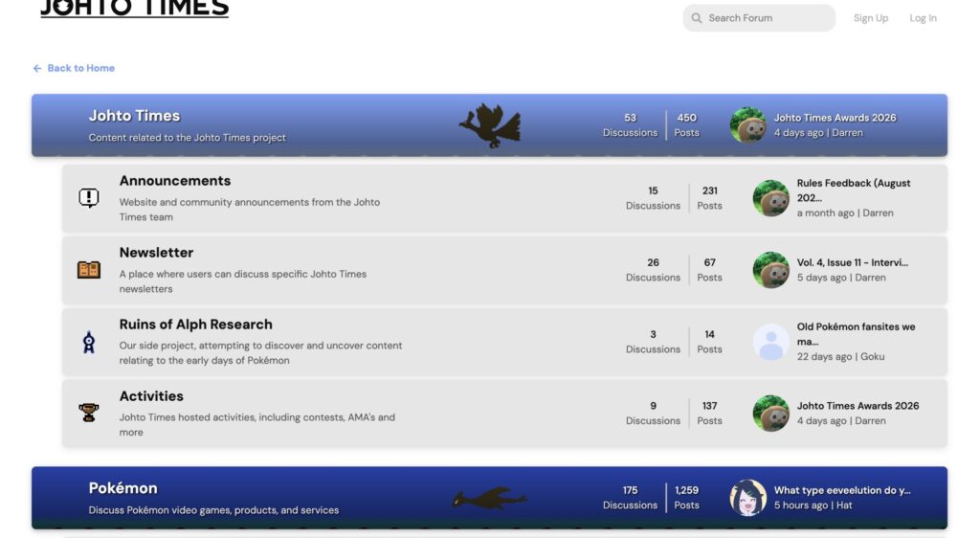This screenshot has height=538, width=980.
Task: Click '22 days ago | Goku' text
Action: point(840,356)
